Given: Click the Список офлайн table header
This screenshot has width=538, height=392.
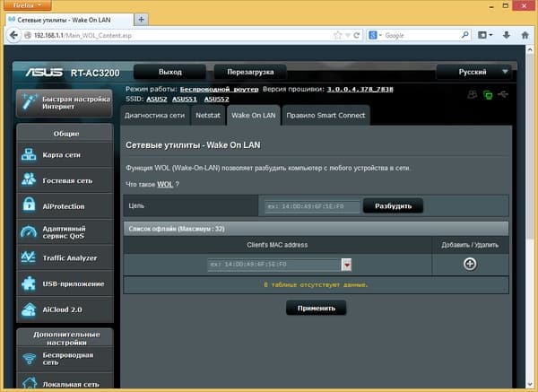Looking at the screenshot, I should 316,229.
